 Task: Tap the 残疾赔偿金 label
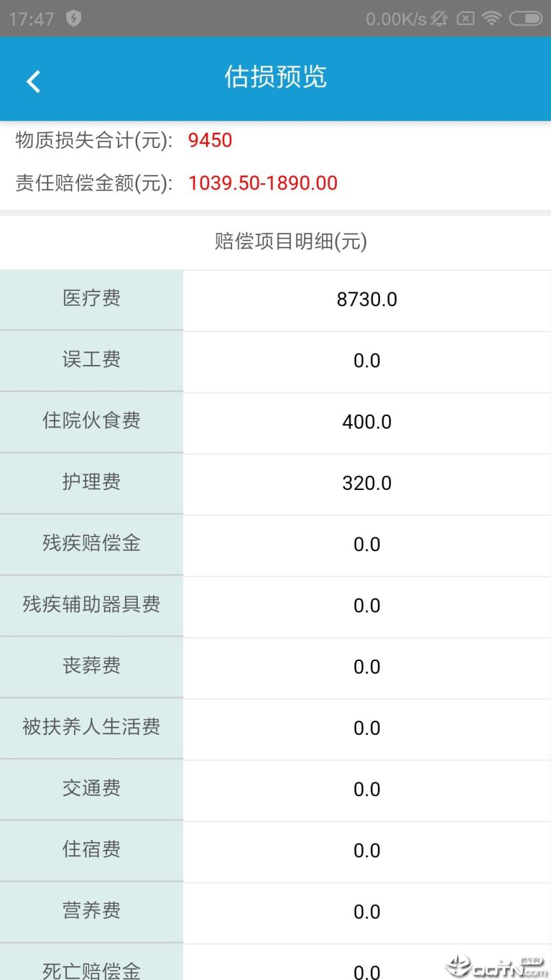pos(91,544)
